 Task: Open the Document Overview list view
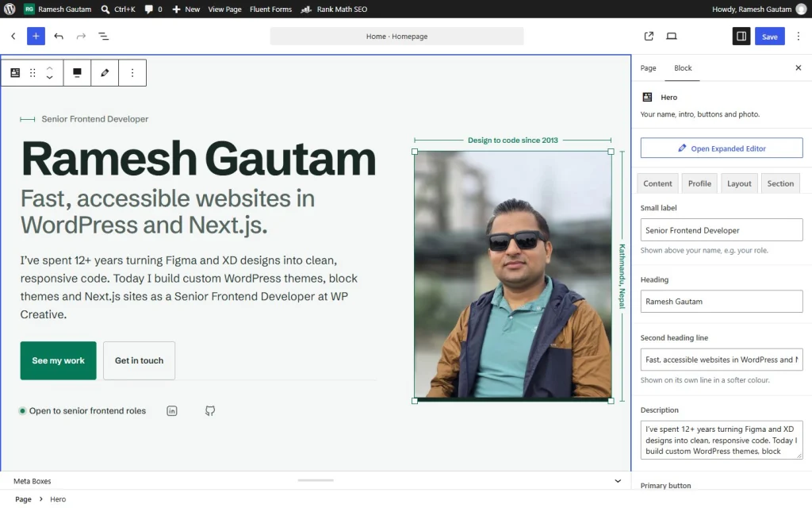click(x=104, y=36)
